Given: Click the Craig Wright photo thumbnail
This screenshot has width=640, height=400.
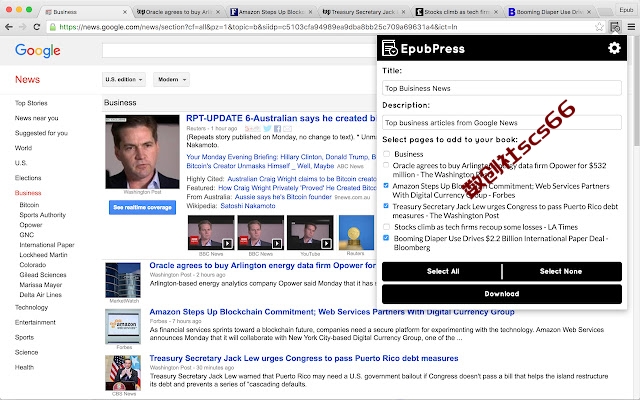Looking at the screenshot, I should click(142, 151).
